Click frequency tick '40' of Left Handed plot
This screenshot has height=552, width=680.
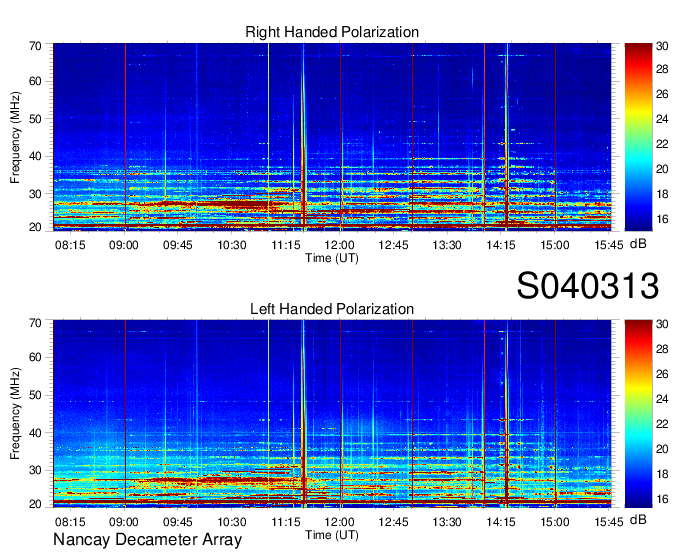(x=35, y=433)
